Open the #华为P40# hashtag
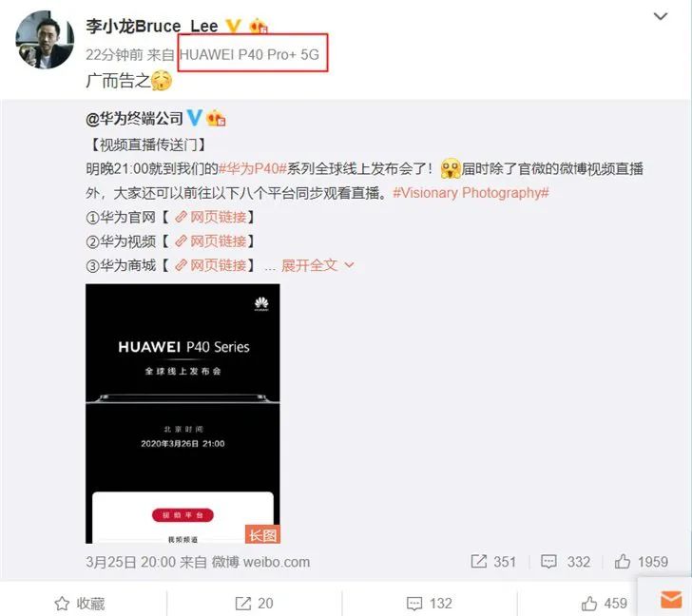This screenshot has width=692, height=616. pos(253,168)
